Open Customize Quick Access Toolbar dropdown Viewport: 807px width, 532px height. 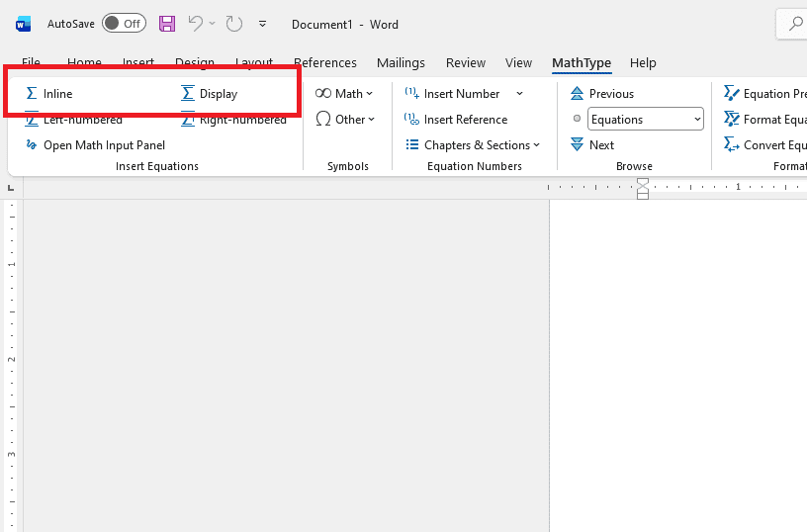click(x=262, y=24)
